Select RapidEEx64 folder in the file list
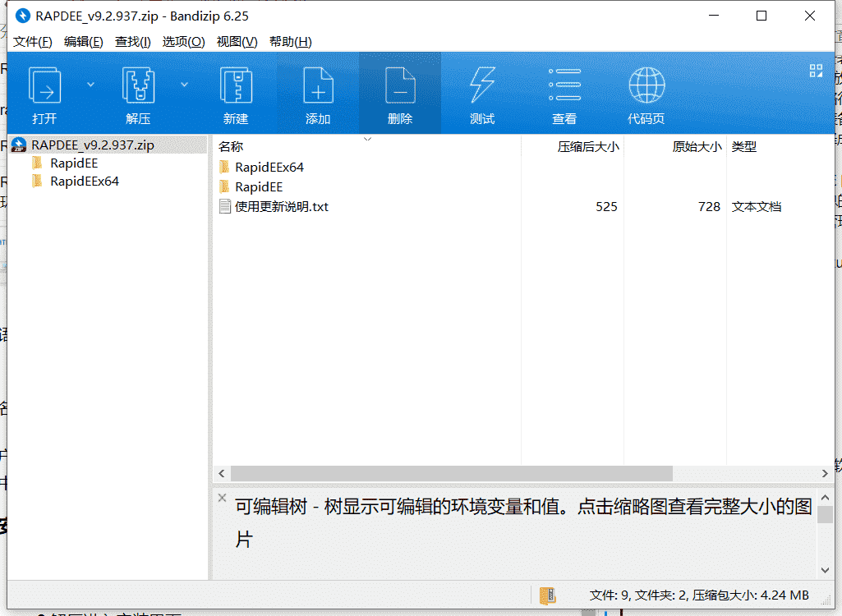This screenshot has width=842, height=616. point(269,168)
